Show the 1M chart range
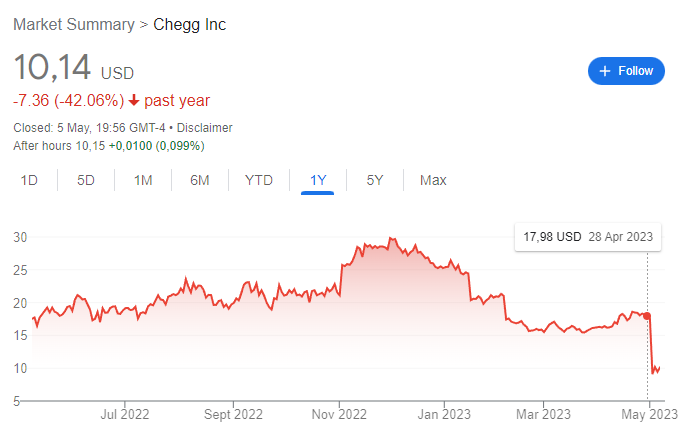This screenshot has height=432, width=678. click(143, 180)
